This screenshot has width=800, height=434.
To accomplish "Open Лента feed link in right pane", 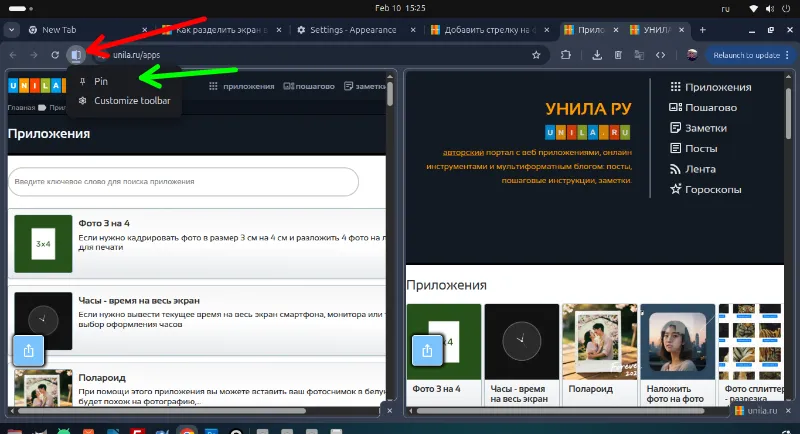I will coord(693,169).
